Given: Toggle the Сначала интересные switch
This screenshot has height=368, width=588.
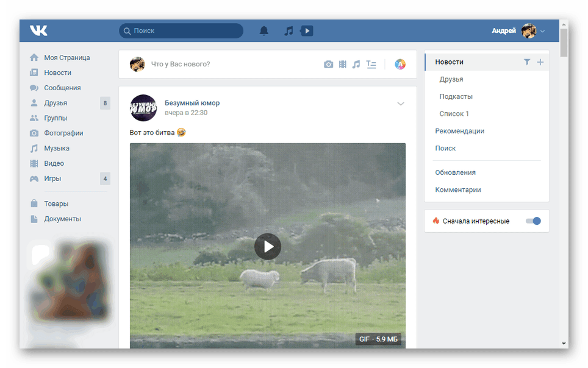Looking at the screenshot, I should point(533,221).
